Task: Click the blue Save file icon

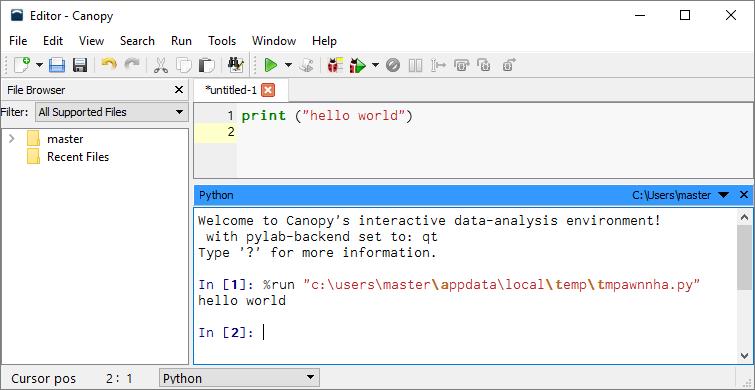Action: click(x=57, y=65)
